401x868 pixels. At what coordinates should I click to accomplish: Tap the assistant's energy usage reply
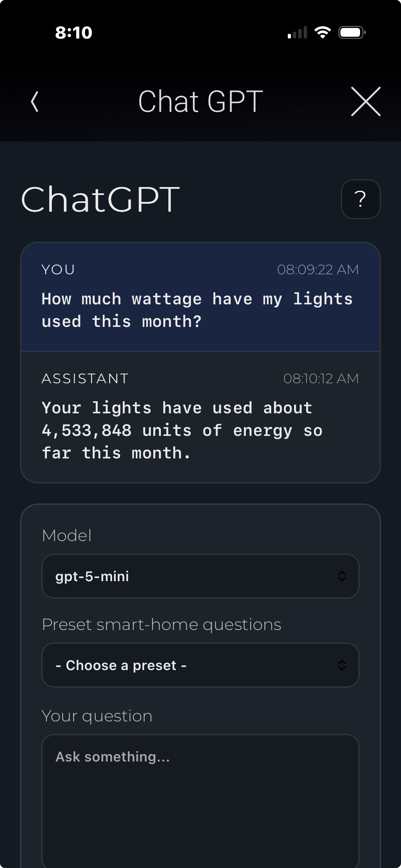pyautogui.click(x=182, y=430)
